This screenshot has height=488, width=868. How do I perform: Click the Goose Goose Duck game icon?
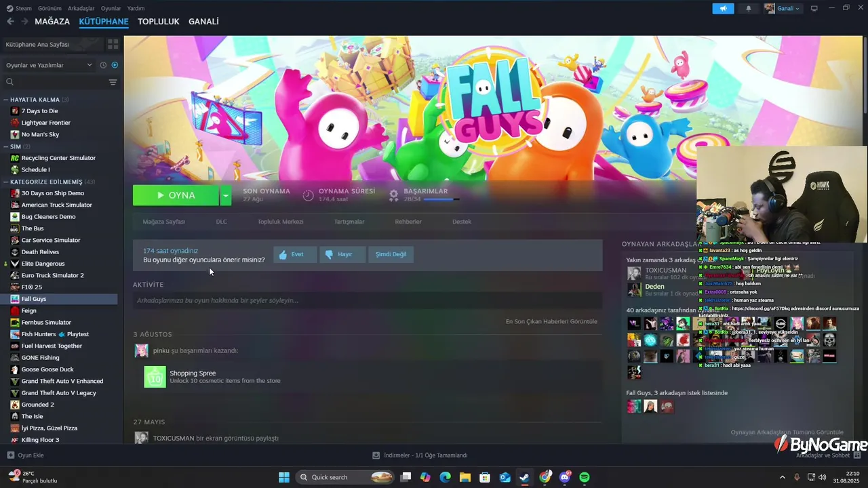pos(15,369)
